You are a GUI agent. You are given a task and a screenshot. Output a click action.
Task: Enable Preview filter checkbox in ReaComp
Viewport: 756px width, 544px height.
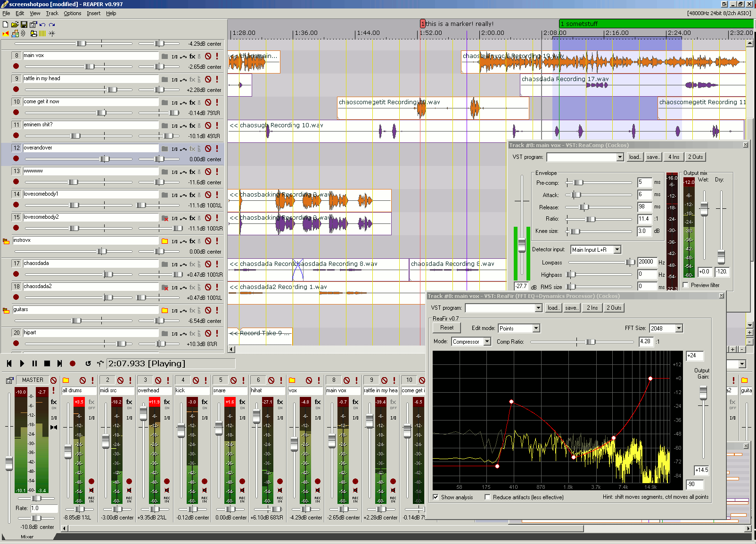(x=686, y=285)
